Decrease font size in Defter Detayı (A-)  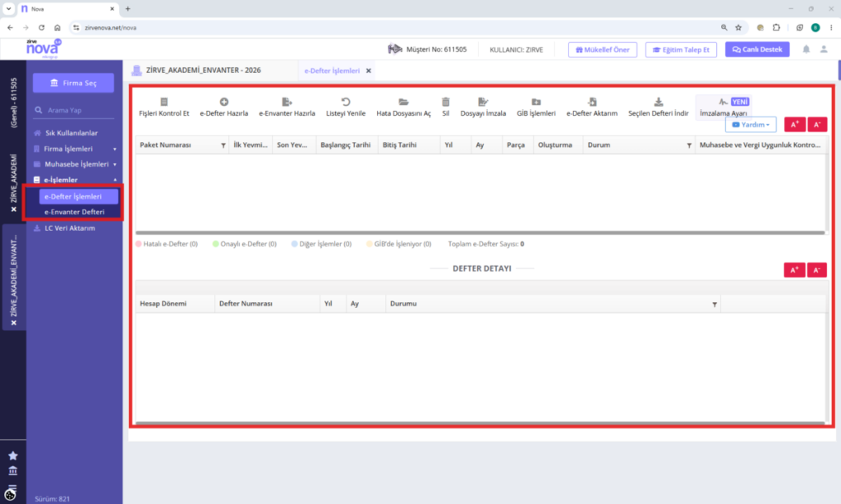(817, 270)
